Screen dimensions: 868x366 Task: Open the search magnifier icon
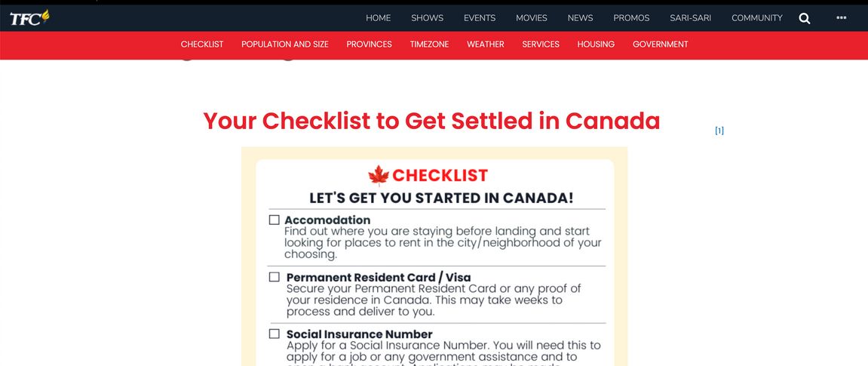click(x=805, y=18)
